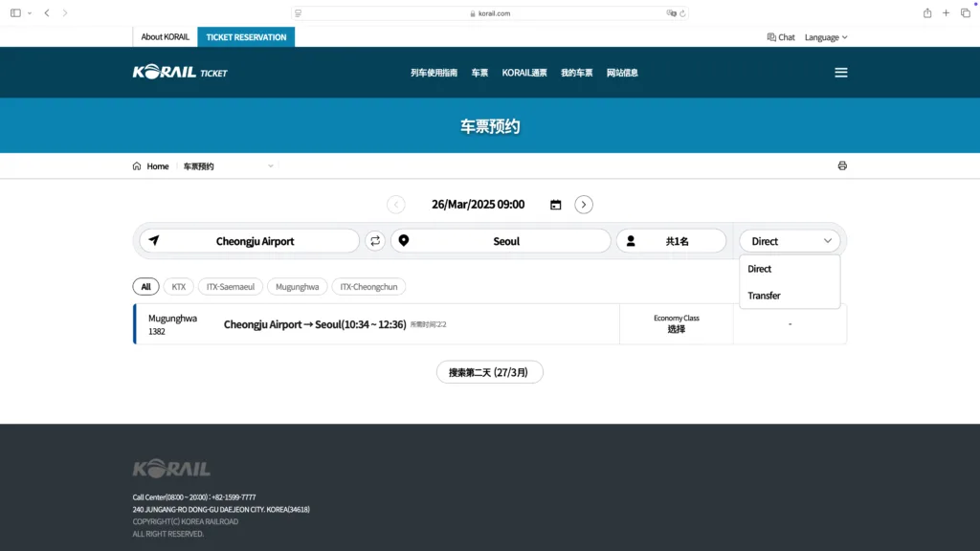
Task: Go forward in Safari browser
Action: click(x=65, y=13)
